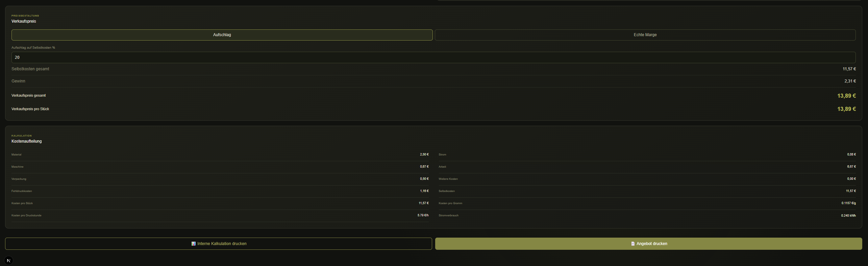Click the Strom cost 0,08 €
Screen dimensions: 868x266
(851, 154)
